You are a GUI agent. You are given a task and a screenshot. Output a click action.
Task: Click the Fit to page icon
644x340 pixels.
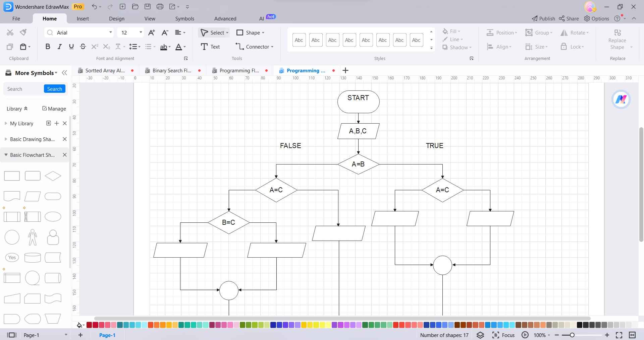pos(619,335)
